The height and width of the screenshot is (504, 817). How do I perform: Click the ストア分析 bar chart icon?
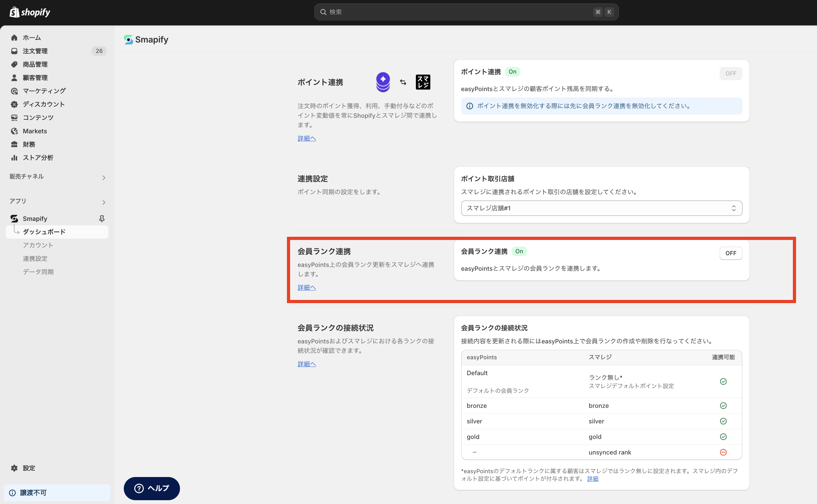coord(14,158)
